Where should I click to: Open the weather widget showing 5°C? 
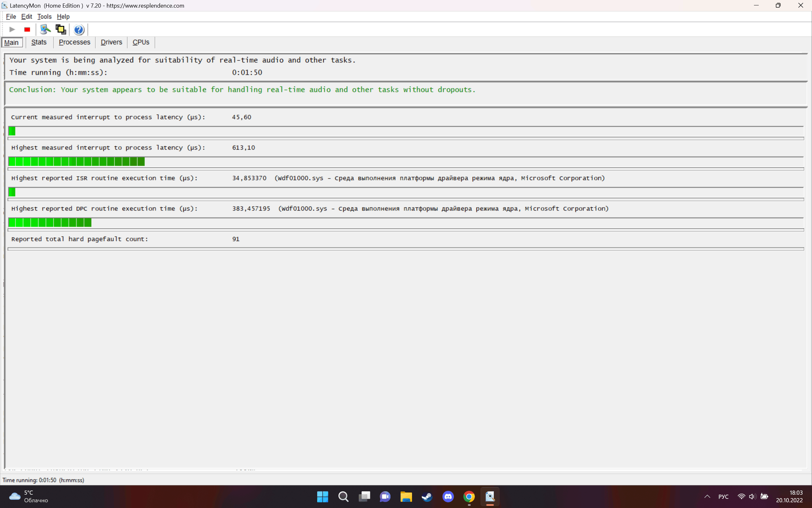pyautogui.click(x=29, y=497)
